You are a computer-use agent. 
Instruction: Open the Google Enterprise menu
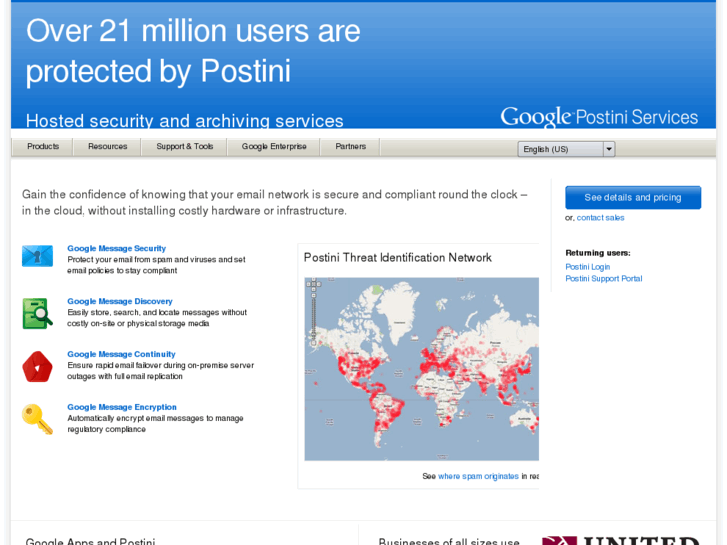coord(274,147)
